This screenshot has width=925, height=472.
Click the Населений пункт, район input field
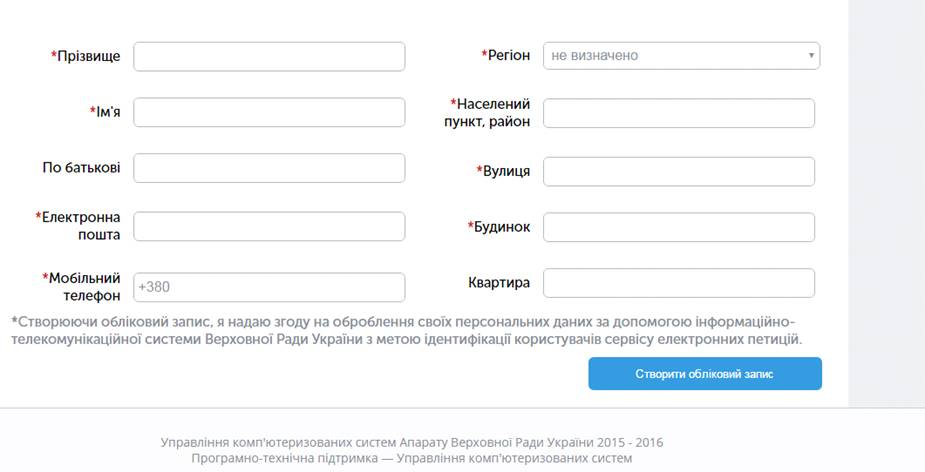(x=678, y=113)
